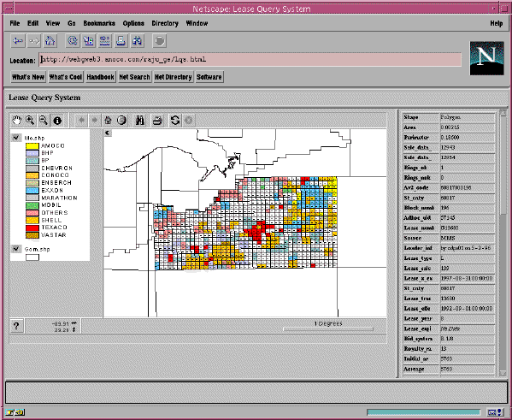This screenshot has height=420, width=512.
Task: Click the 1 Degrees scale bar label
Action: click(328, 323)
